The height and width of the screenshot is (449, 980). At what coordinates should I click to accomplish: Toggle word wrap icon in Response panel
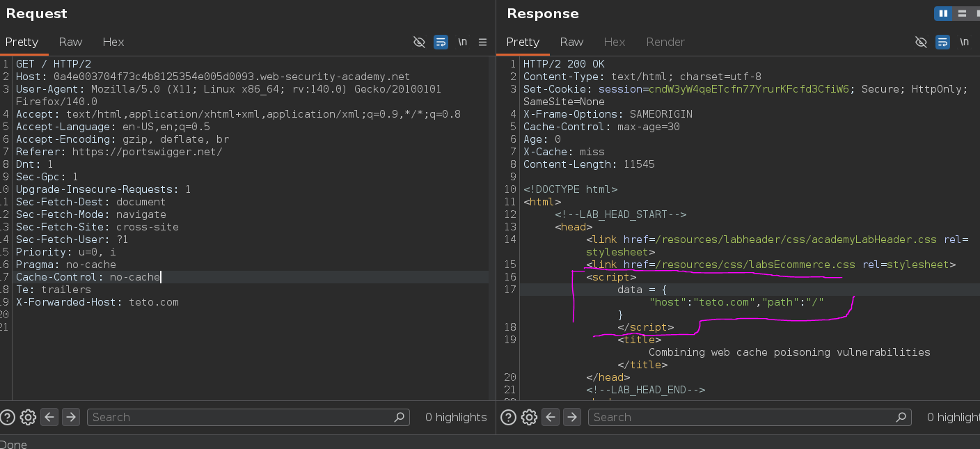pyautogui.click(x=942, y=42)
